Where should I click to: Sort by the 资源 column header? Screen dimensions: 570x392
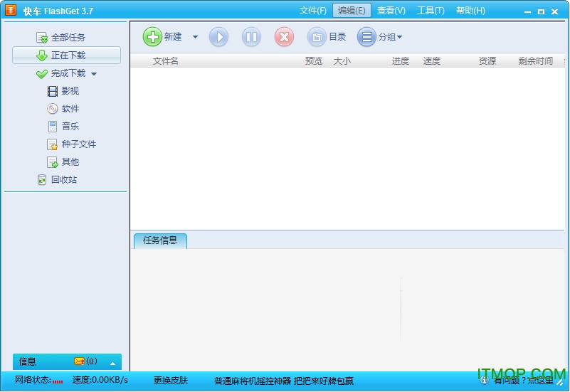[487, 61]
